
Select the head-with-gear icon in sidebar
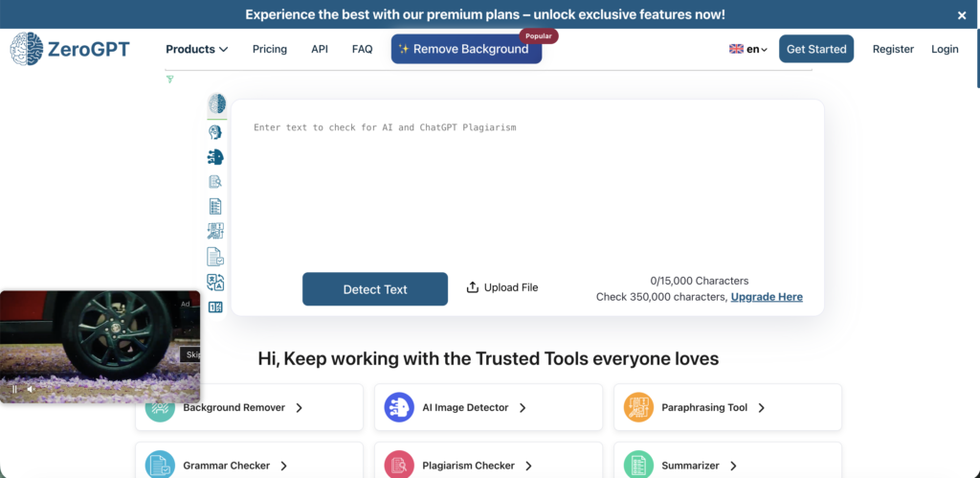pos(215,132)
